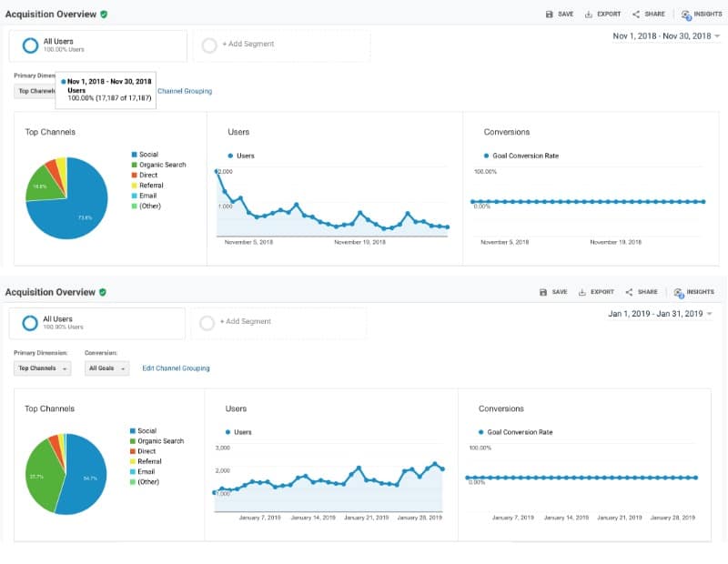Viewport: 728px width, 564px height.
Task: Click the Social legend swatch in January Top Channels
Action: (x=133, y=431)
